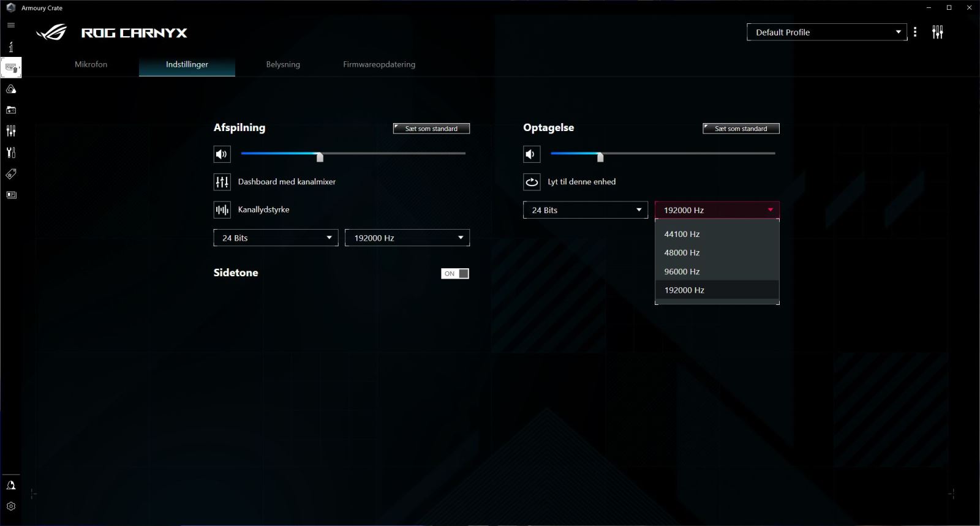Click Sæt som standard under Afspilning
This screenshot has width=980, height=526.
coord(431,129)
